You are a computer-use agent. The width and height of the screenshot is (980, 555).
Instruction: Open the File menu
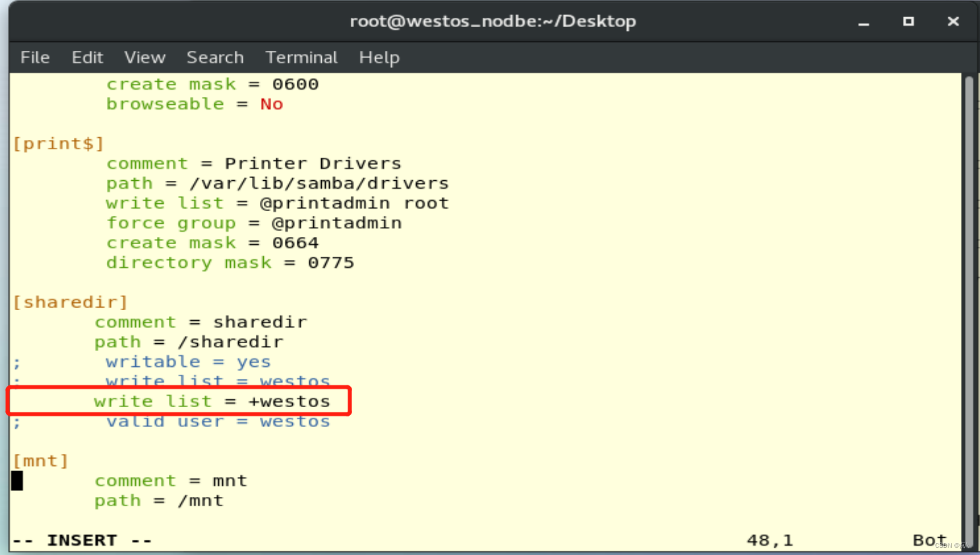34,57
